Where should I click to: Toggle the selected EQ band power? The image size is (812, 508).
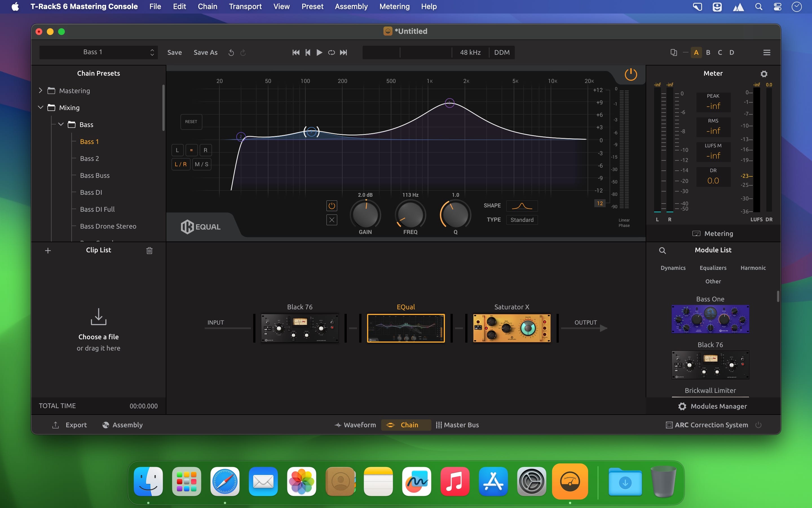click(332, 206)
